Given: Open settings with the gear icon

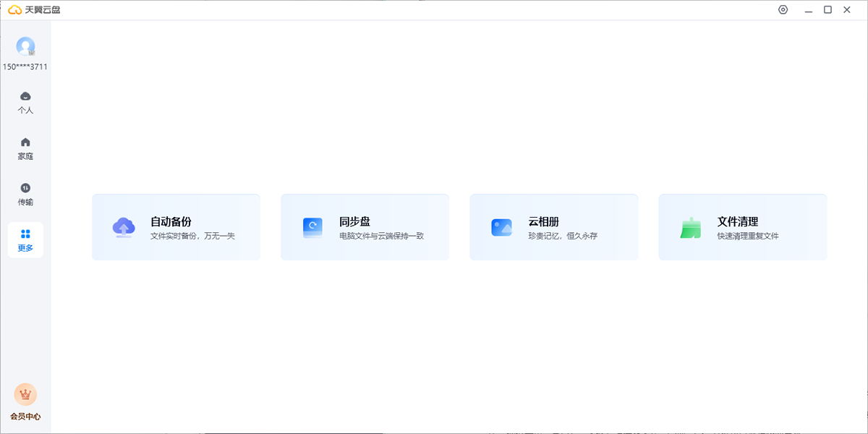Looking at the screenshot, I should tap(783, 9).
